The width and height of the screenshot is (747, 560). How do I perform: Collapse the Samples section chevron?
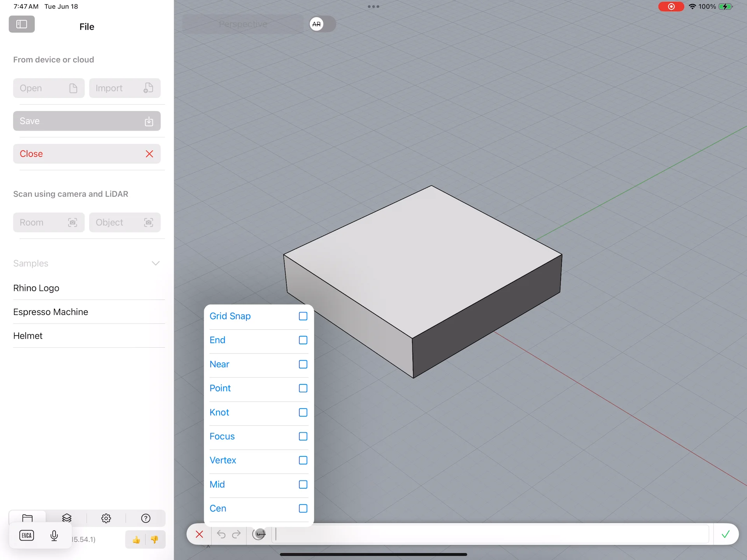coord(155,263)
